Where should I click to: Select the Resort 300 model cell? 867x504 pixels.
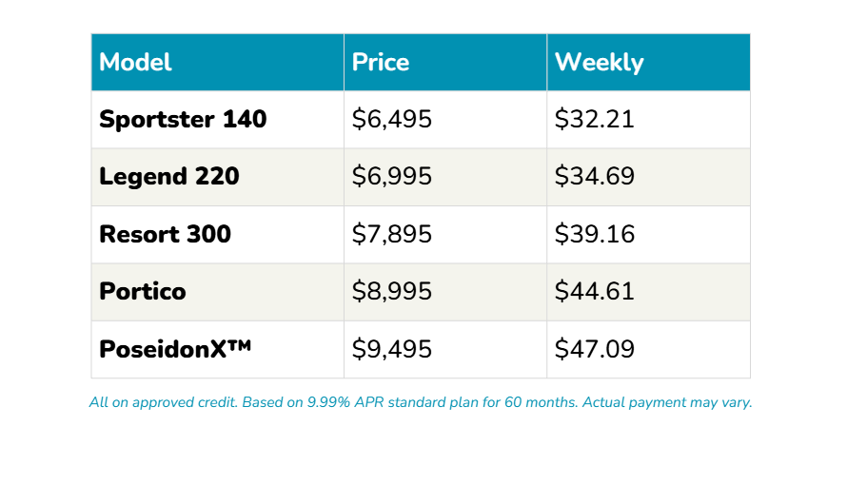point(166,234)
